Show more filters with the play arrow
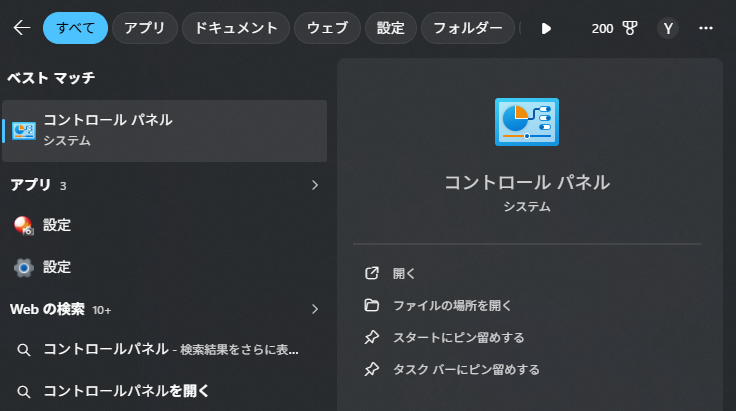 [x=546, y=29]
